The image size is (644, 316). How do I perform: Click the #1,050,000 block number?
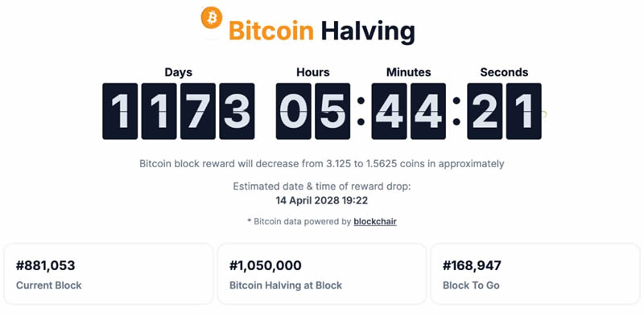tap(266, 265)
